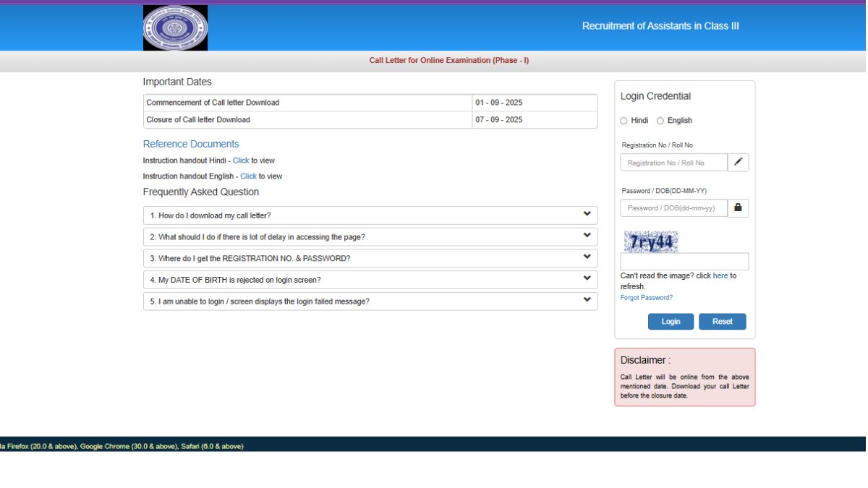868x488 pixels.
Task: Click the browser compatibility text in the footer
Action: point(122,447)
